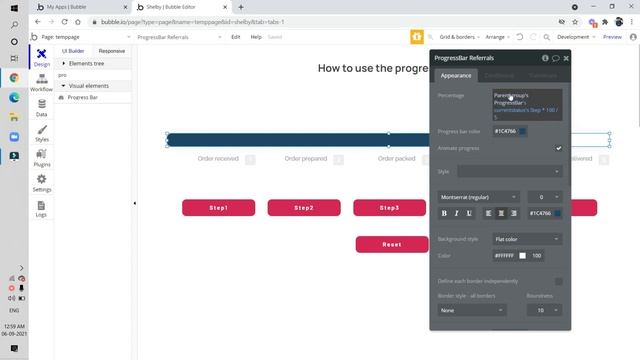Open the Styles section
The width and height of the screenshot is (640, 360).
click(42, 133)
